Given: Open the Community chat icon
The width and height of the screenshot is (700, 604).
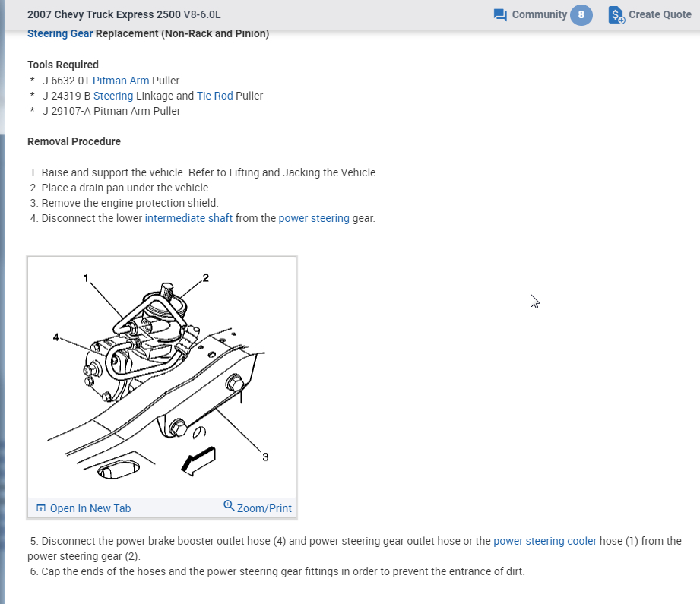Looking at the screenshot, I should [x=500, y=14].
